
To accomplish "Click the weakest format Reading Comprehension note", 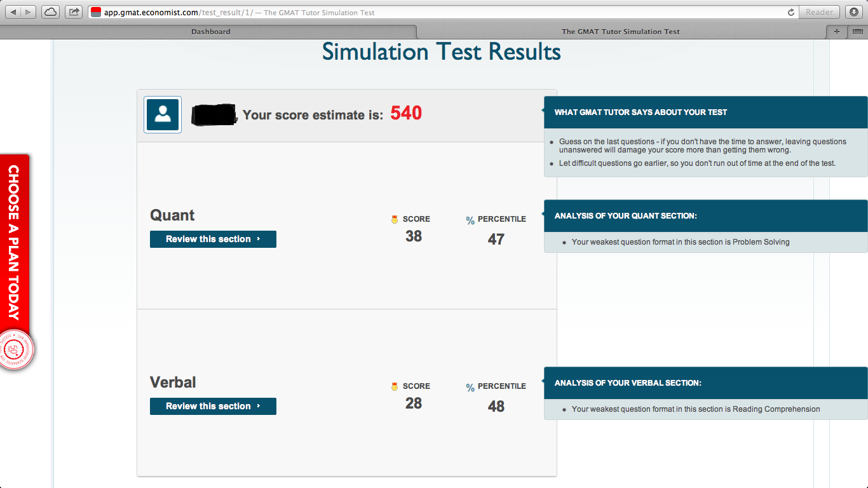I will 696,409.
